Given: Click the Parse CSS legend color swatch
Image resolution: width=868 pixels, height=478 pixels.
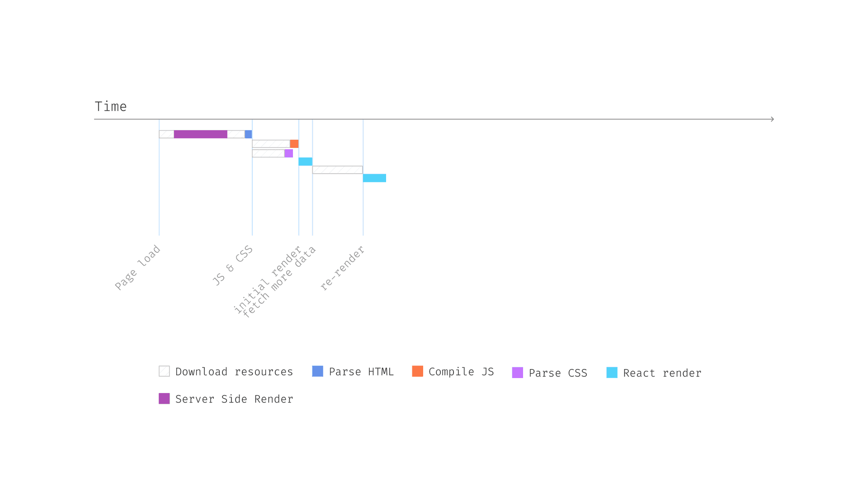Looking at the screenshot, I should (x=517, y=373).
